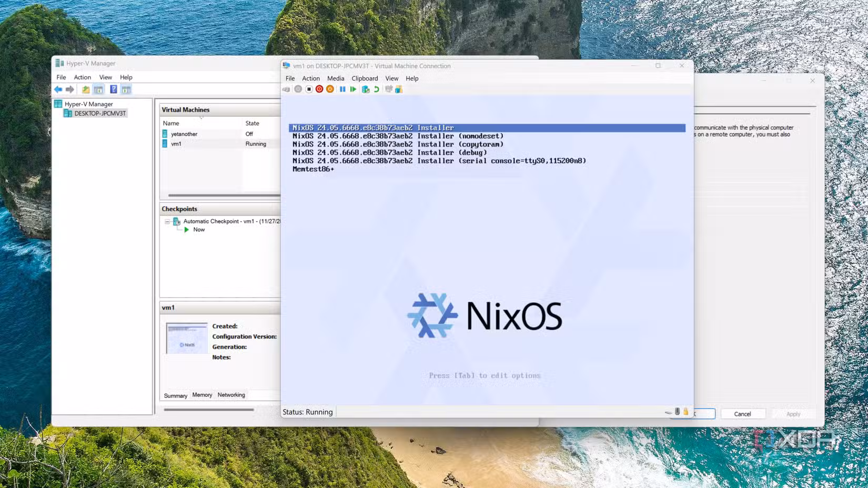
Task: Sort by the Name column header
Action: coord(171,123)
